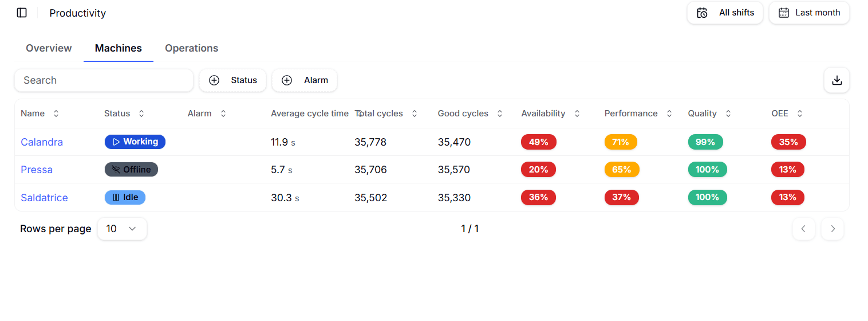This screenshot has height=321, width=868.
Task: Switch to the Operations tab
Action: click(191, 48)
